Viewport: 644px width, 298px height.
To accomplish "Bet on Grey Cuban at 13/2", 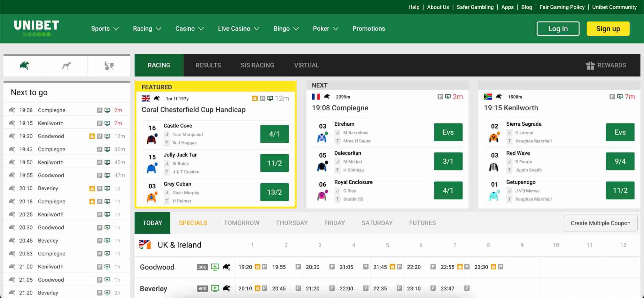I will point(275,192).
